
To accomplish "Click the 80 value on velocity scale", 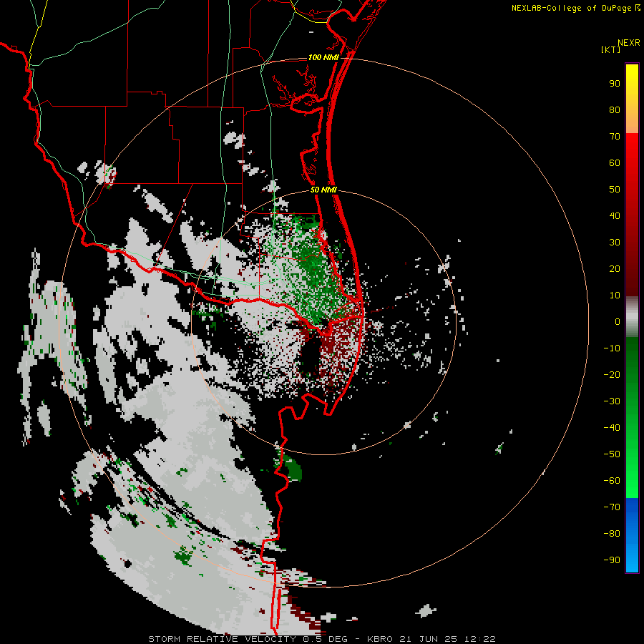I will [x=615, y=110].
